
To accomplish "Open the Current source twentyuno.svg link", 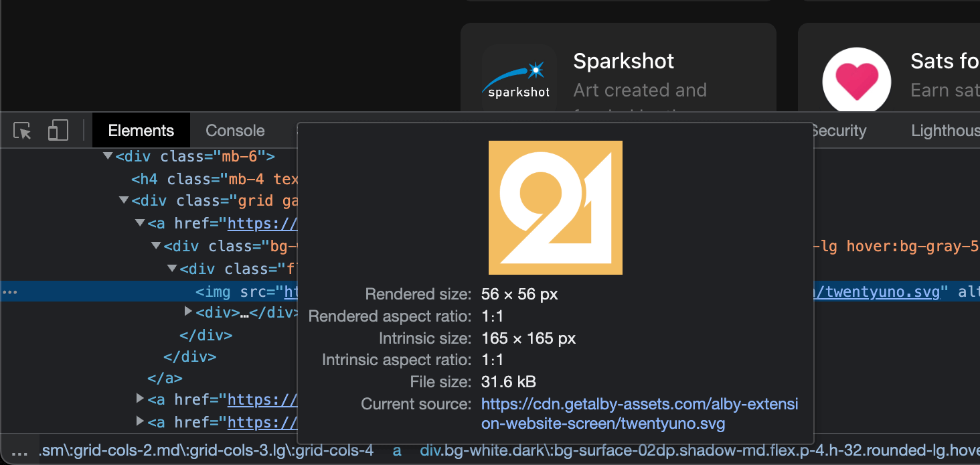I will click(640, 414).
